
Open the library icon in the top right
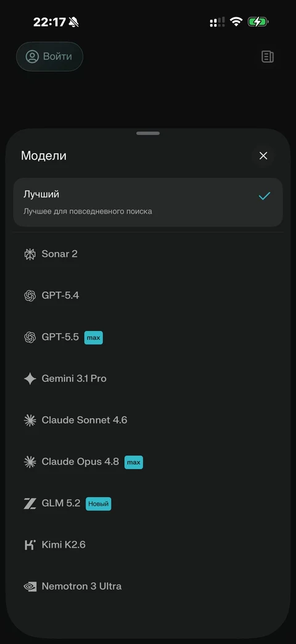(268, 57)
